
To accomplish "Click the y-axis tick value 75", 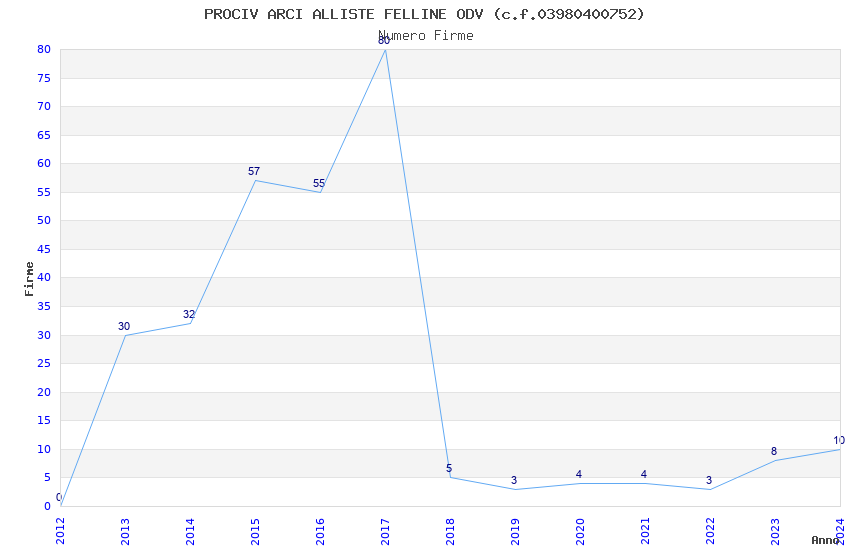I will coord(44,78).
